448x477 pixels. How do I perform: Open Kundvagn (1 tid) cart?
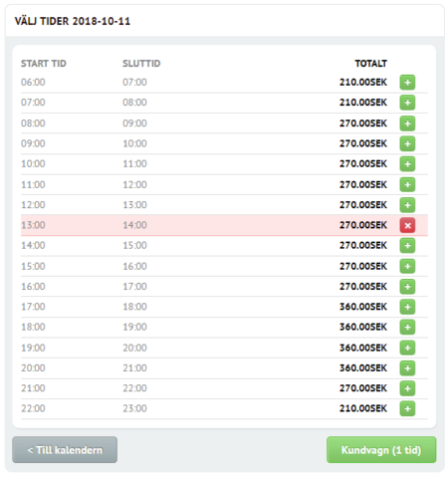(x=381, y=450)
